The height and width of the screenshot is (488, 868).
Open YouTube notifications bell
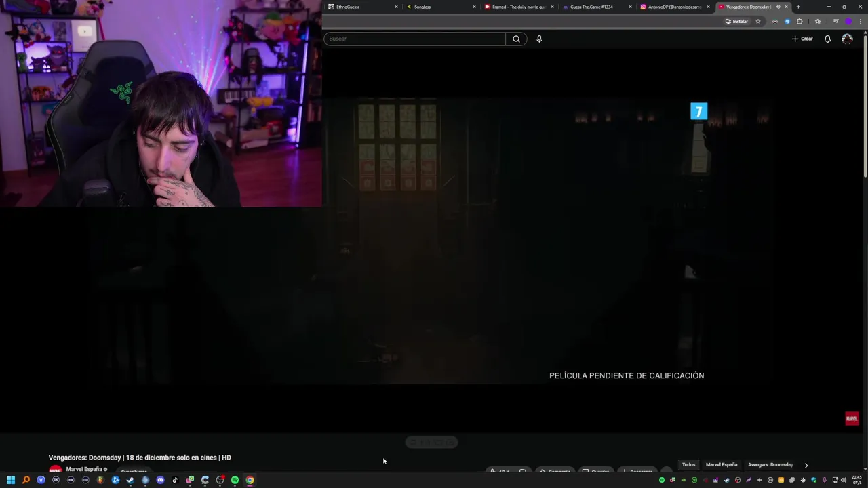[827, 39]
